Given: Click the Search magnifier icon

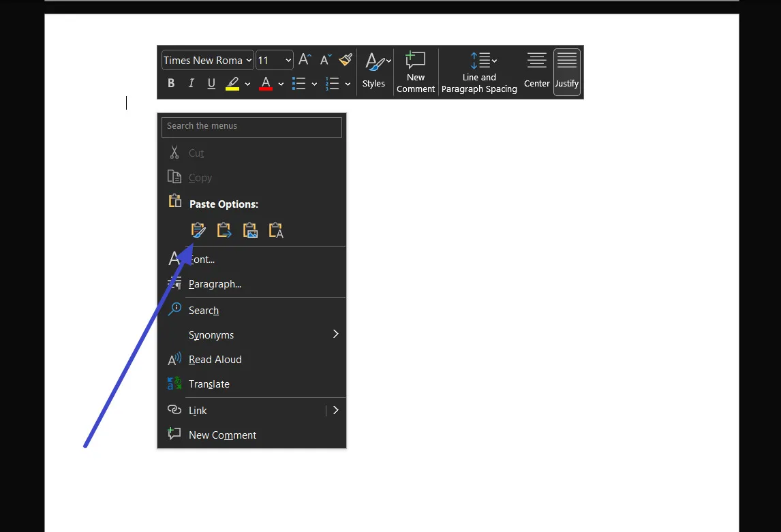Looking at the screenshot, I should tap(174, 309).
